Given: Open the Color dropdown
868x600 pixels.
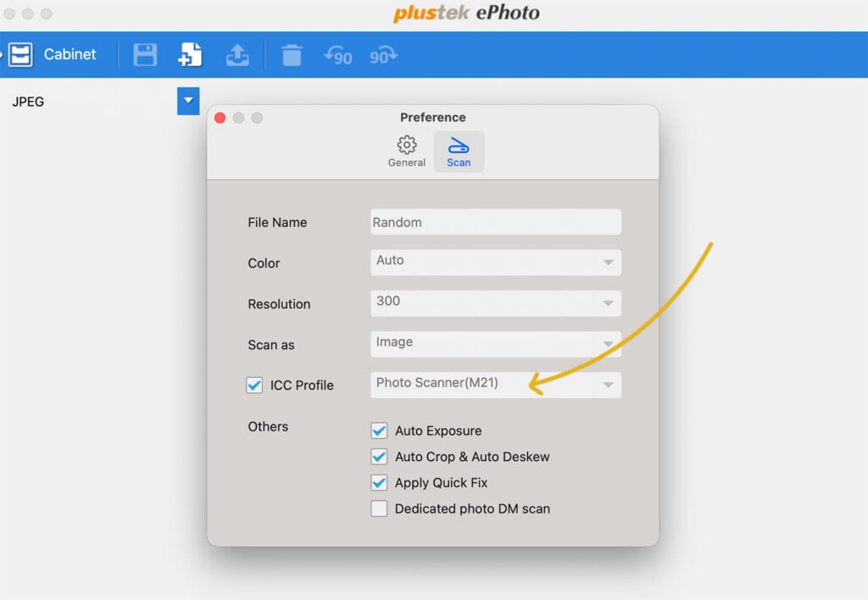Looking at the screenshot, I should (x=495, y=262).
